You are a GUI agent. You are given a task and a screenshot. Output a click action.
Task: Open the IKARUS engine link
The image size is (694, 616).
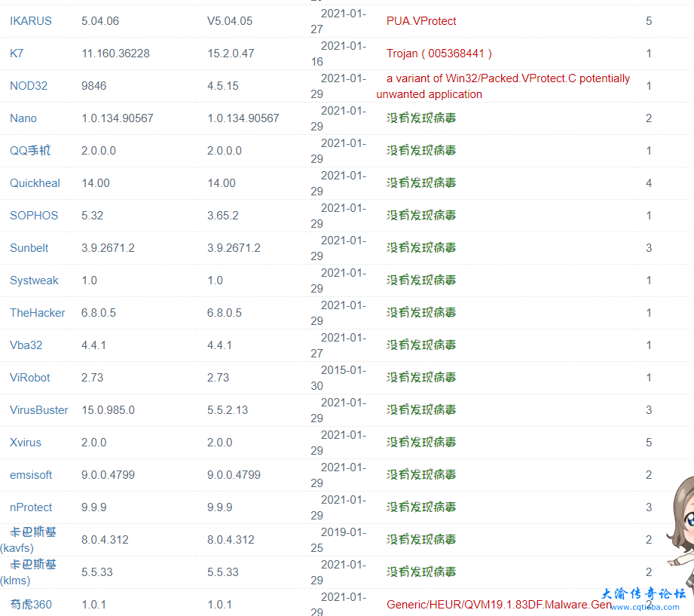pos(31,21)
